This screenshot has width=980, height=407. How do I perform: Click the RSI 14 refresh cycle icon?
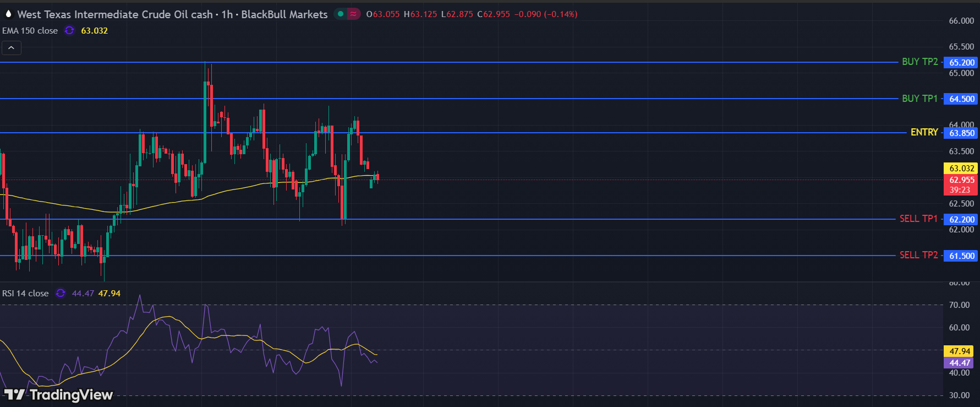coord(61,294)
